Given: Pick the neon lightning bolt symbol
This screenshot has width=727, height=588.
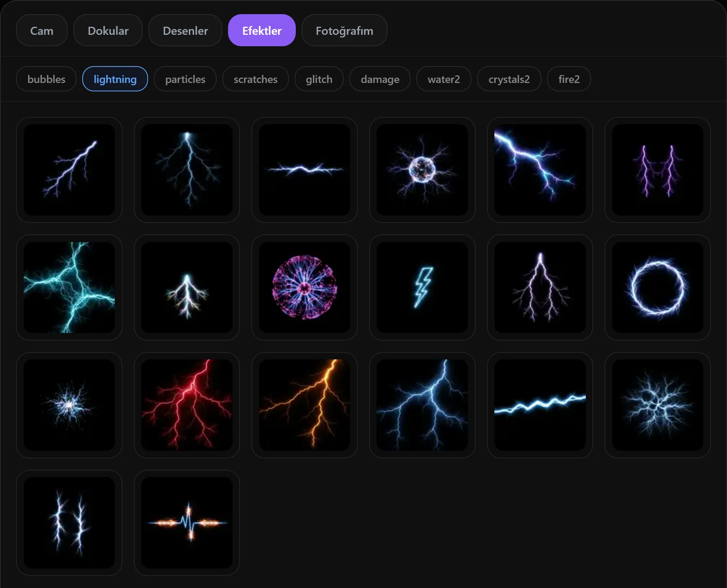Looking at the screenshot, I should tap(422, 287).
